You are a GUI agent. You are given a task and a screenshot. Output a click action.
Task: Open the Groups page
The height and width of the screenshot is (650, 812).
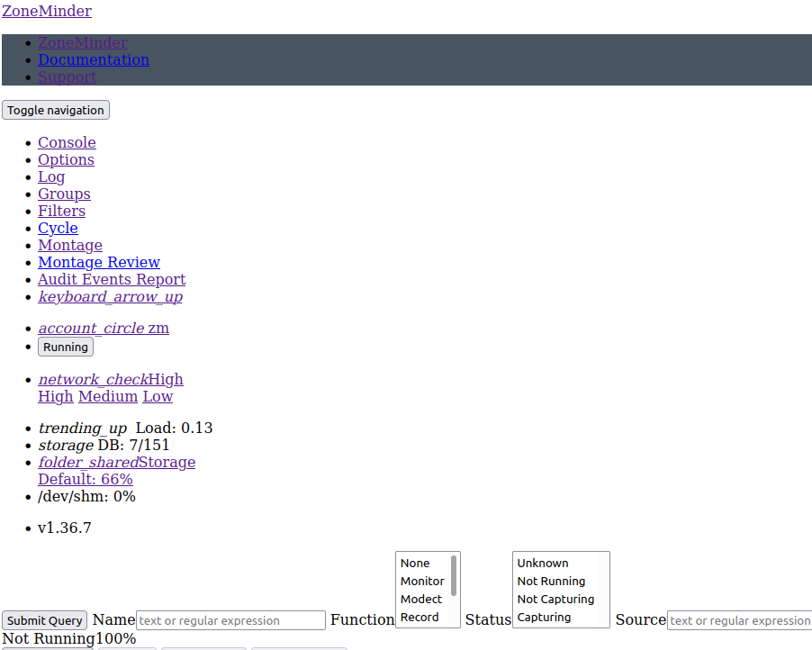point(64,194)
